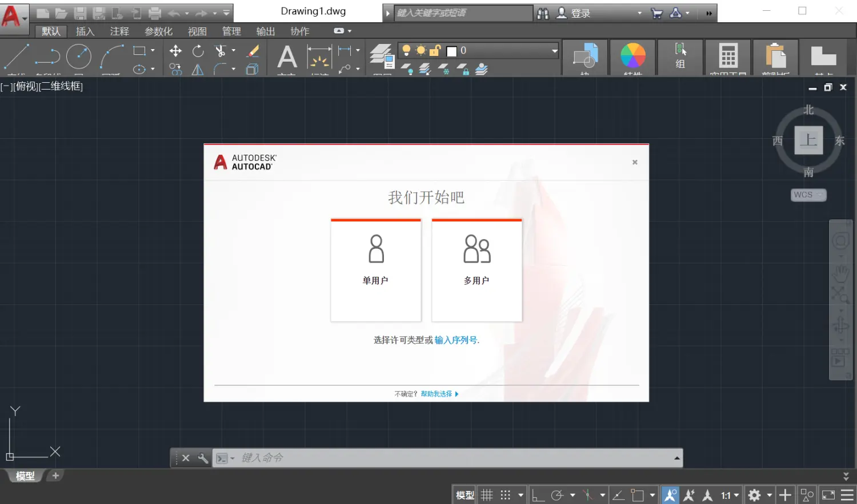Open the 默认 ribbon tab

[51, 31]
